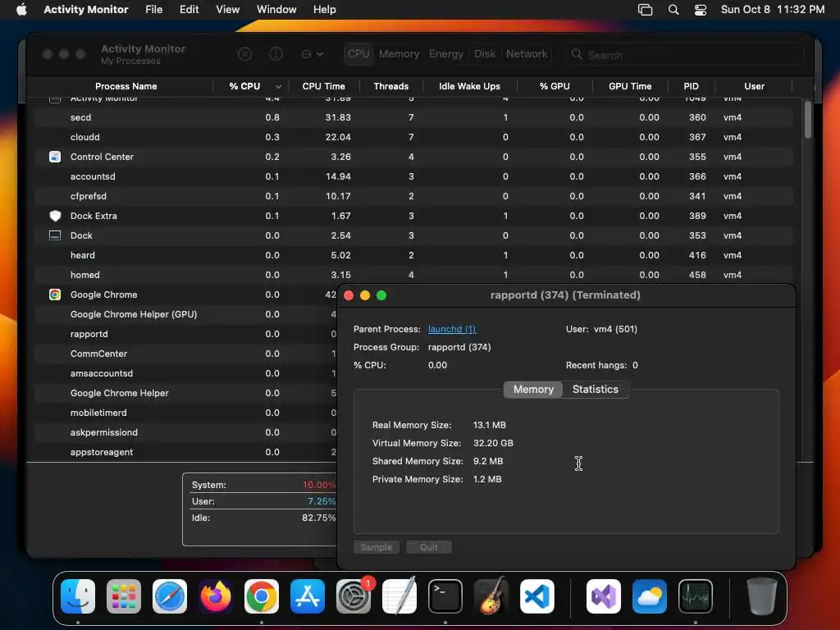
Task: Open Visual Studio Code in Dock
Action: click(537, 596)
